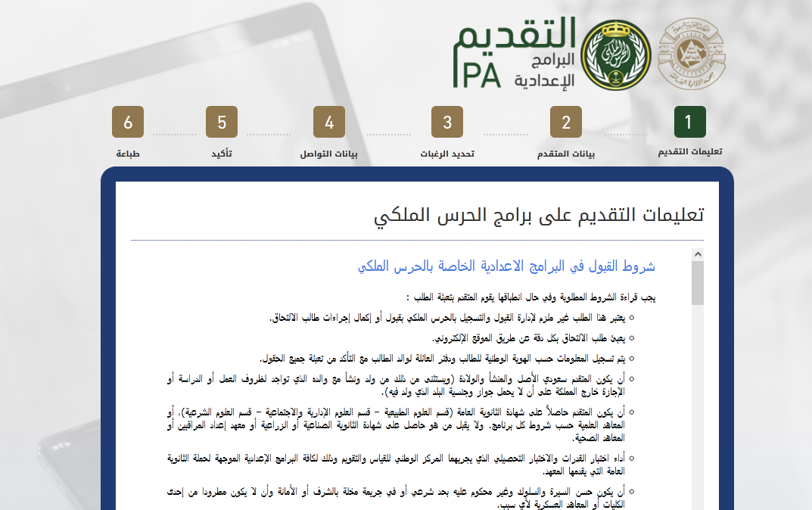Click bullet أن يكون المتقدم سعودي الأصل
The image size is (812, 510).
[x=396, y=385]
